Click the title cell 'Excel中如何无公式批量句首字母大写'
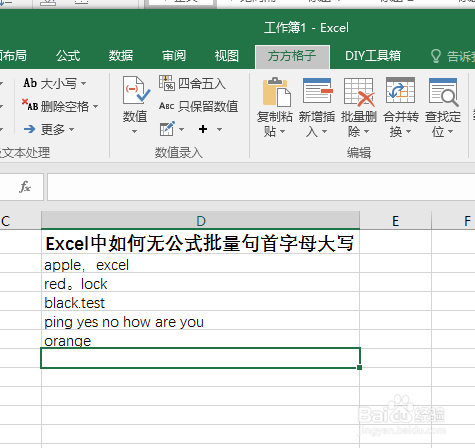 [x=200, y=243]
